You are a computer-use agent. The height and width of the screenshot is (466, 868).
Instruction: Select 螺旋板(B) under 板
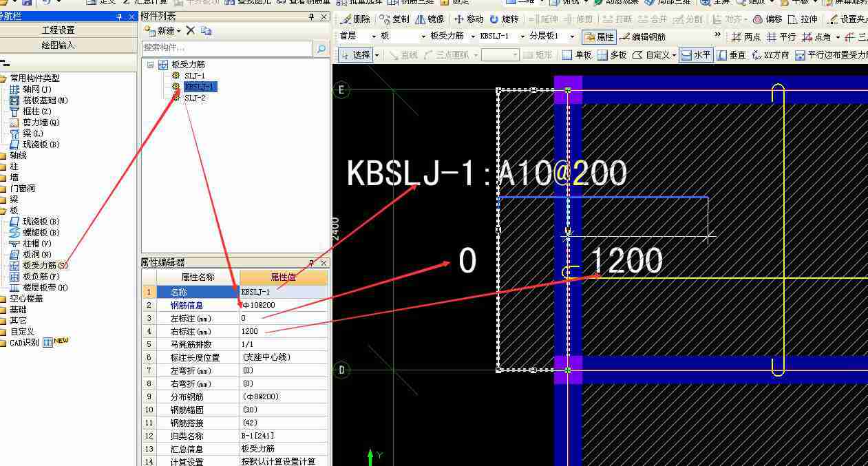[x=35, y=232]
